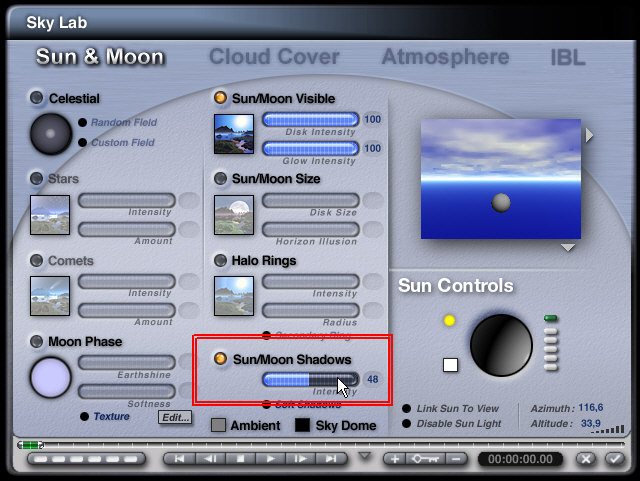Enable the Stars toggle

click(37, 178)
